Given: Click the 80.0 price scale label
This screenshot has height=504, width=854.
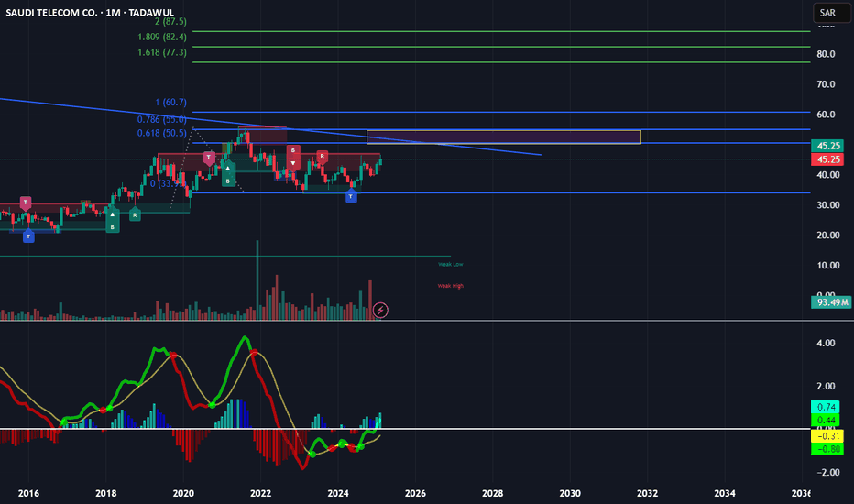Looking at the screenshot, I should pos(826,54).
